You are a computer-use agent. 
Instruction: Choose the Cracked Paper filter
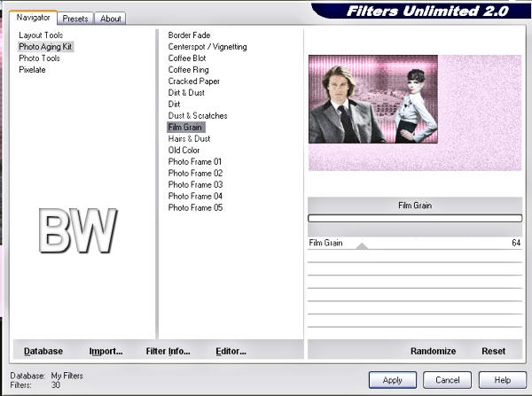193,82
